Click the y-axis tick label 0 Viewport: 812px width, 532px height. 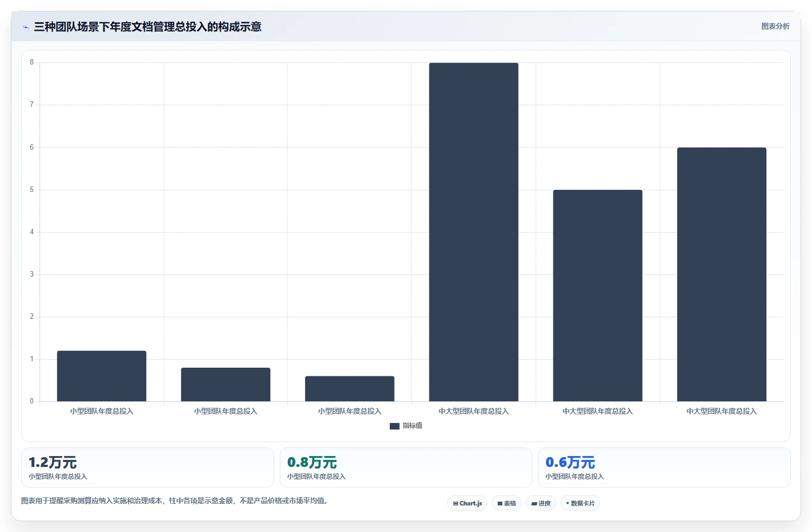coord(31,401)
